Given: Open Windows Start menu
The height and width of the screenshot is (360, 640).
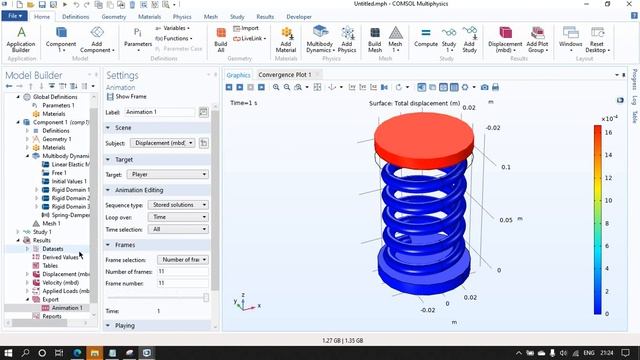Looking at the screenshot, I should pos(8,353).
